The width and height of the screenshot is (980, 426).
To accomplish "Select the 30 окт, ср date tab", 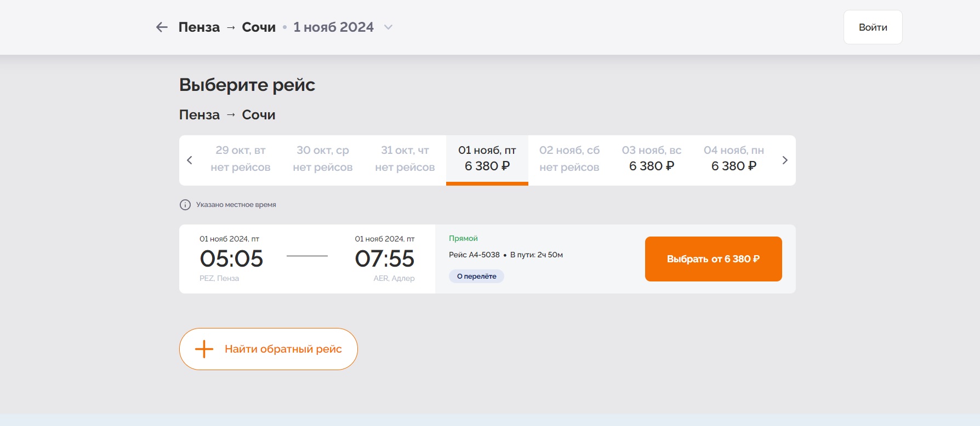I will pyautogui.click(x=323, y=159).
